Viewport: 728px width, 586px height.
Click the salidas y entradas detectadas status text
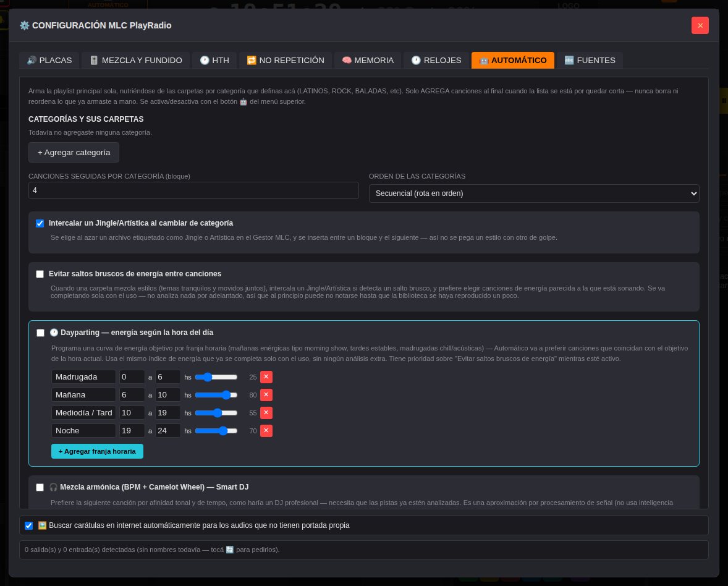tap(152, 550)
